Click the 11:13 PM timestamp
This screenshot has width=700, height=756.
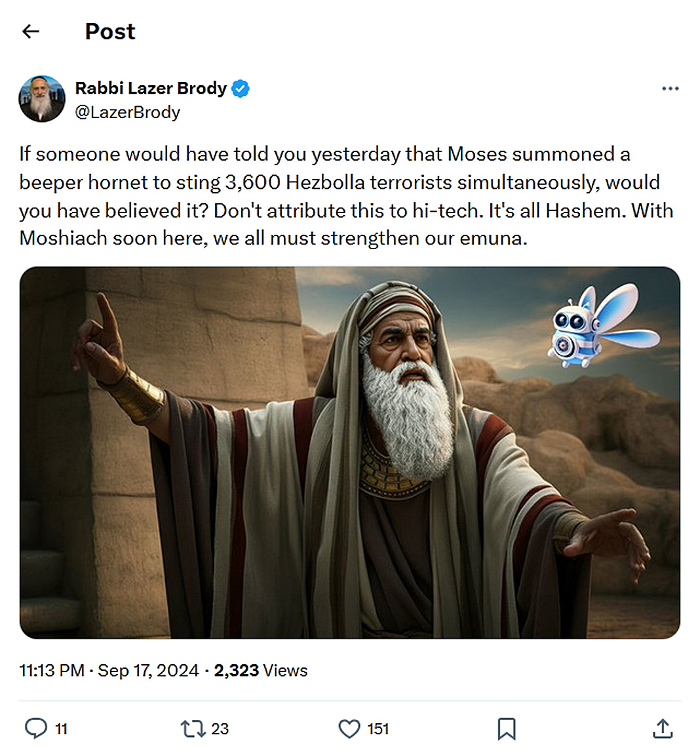(52, 670)
